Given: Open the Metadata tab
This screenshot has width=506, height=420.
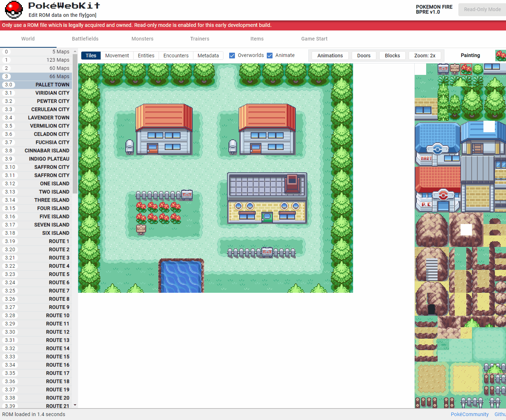Looking at the screenshot, I should coord(208,56).
